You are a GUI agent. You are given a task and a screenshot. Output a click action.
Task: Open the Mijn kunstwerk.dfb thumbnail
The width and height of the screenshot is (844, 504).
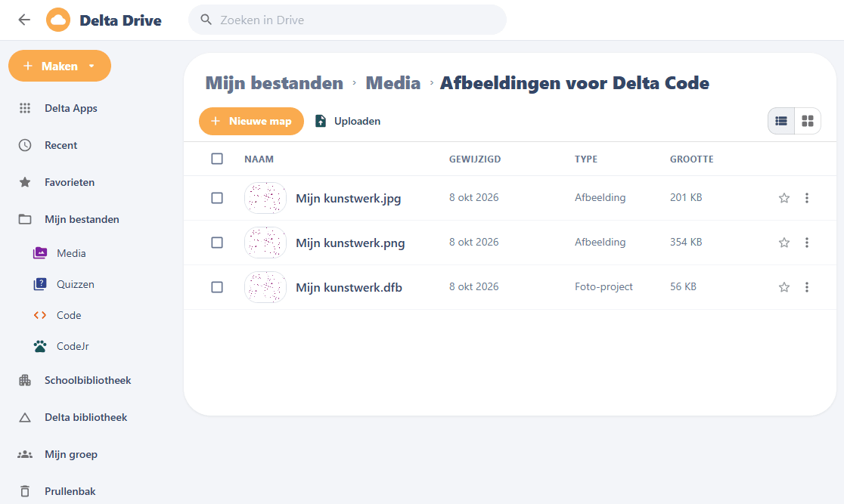pyautogui.click(x=265, y=287)
